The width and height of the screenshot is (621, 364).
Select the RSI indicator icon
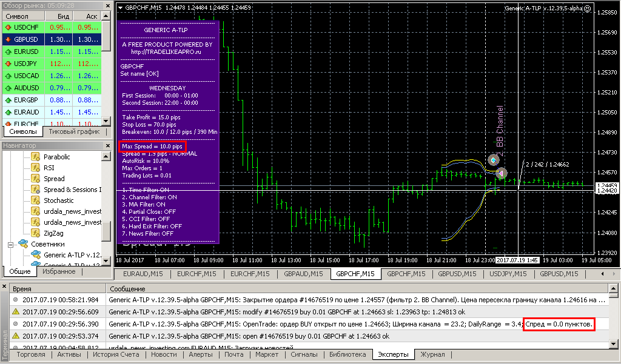click(36, 168)
